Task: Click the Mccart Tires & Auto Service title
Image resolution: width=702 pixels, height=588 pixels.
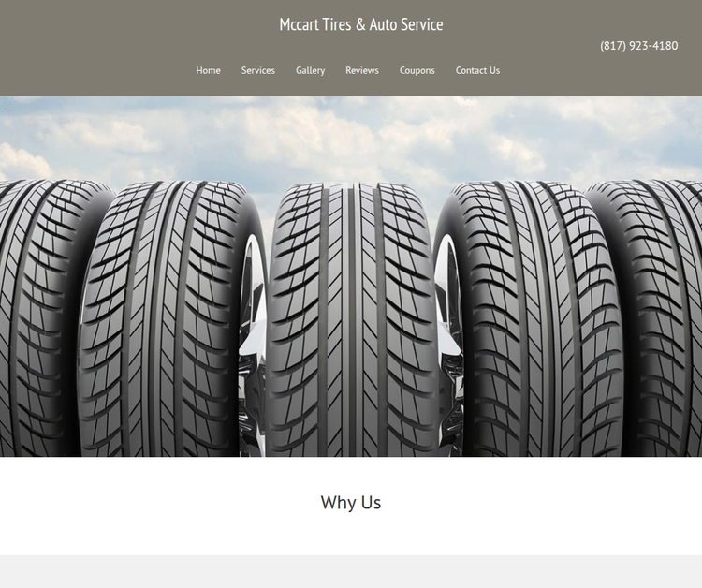Action: click(361, 24)
